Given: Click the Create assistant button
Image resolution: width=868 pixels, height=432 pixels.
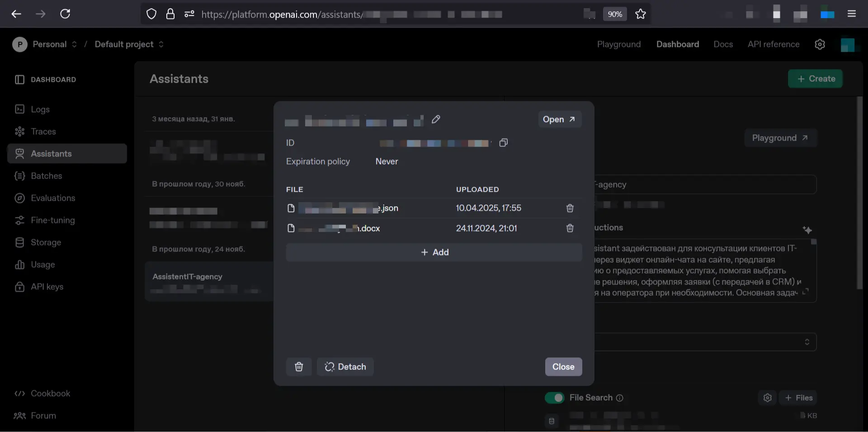Looking at the screenshot, I should (x=816, y=79).
